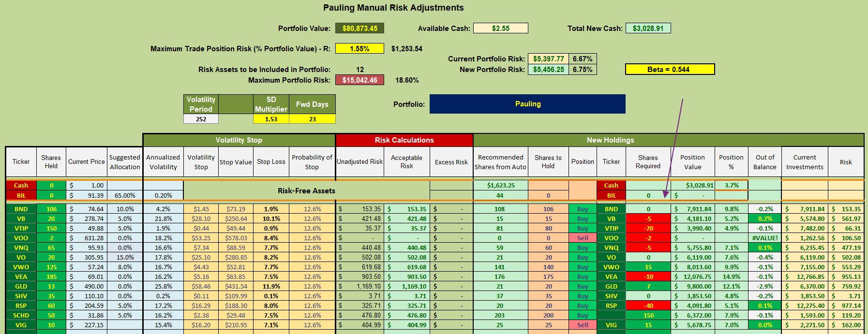Click the $1,253.54 trade risk amount

(x=407, y=49)
